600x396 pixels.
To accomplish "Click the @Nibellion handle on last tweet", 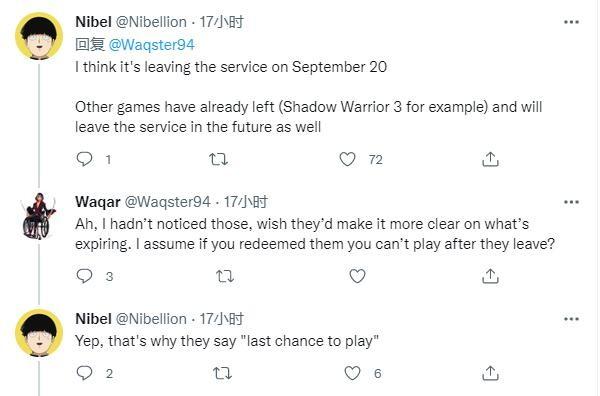I will click(151, 319).
